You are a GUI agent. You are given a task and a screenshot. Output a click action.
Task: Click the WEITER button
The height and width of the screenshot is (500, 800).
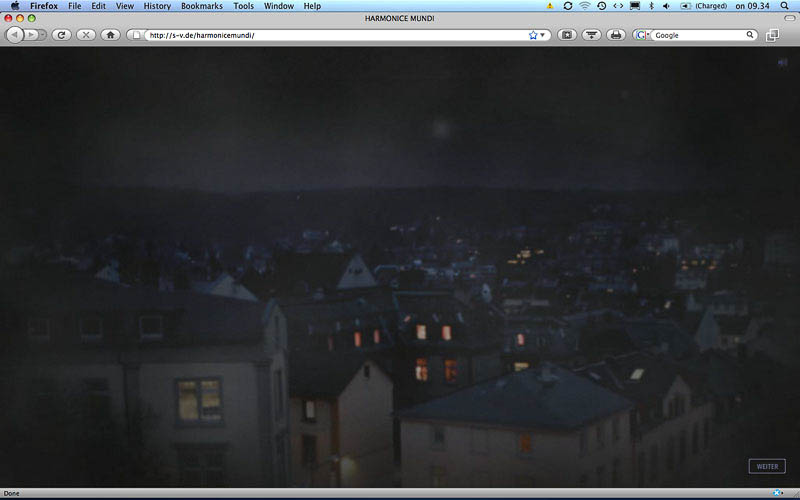pyautogui.click(x=767, y=466)
